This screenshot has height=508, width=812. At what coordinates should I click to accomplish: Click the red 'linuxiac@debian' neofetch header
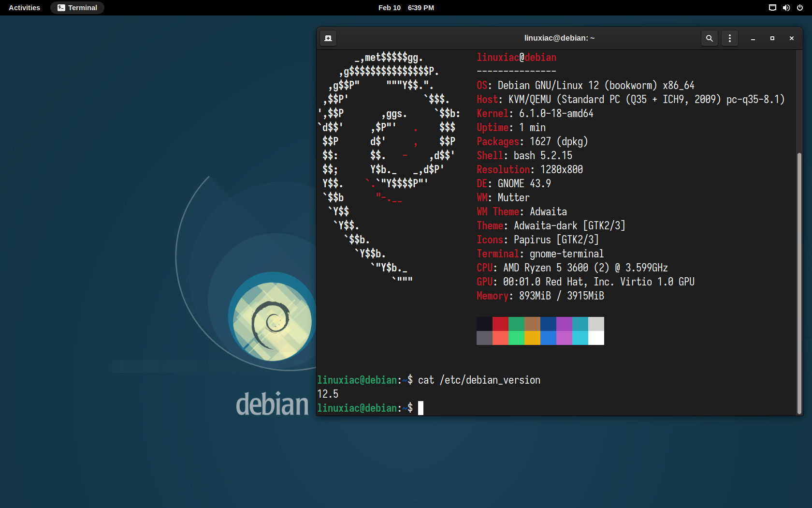click(x=516, y=58)
